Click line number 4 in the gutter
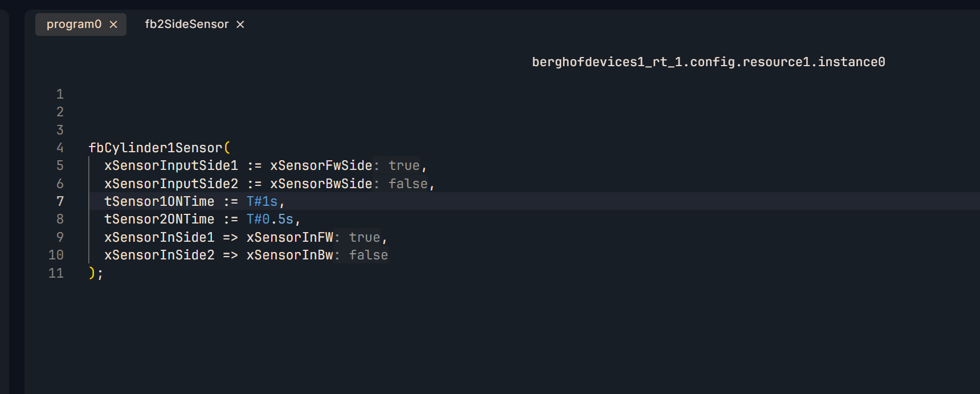Viewport: 980px width, 394px height. (x=60, y=148)
